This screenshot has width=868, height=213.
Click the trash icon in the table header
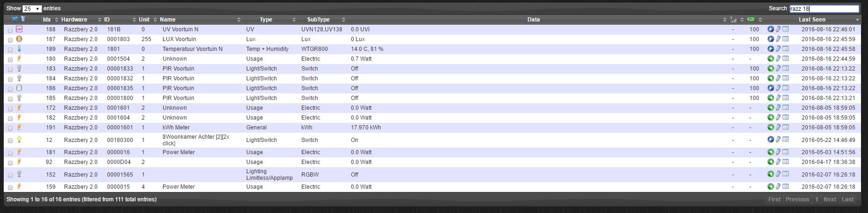[23, 19]
